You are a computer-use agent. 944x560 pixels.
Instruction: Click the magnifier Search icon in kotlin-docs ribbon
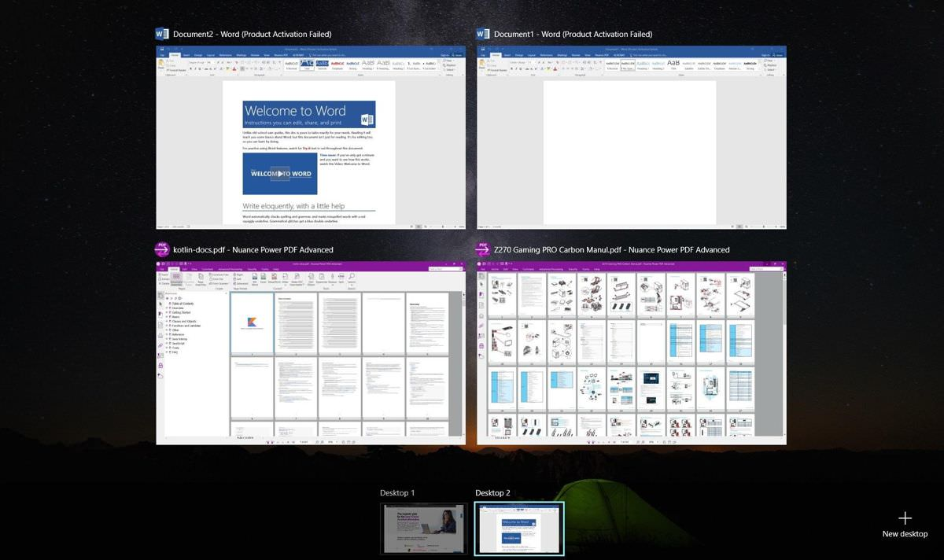click(352, 276)
